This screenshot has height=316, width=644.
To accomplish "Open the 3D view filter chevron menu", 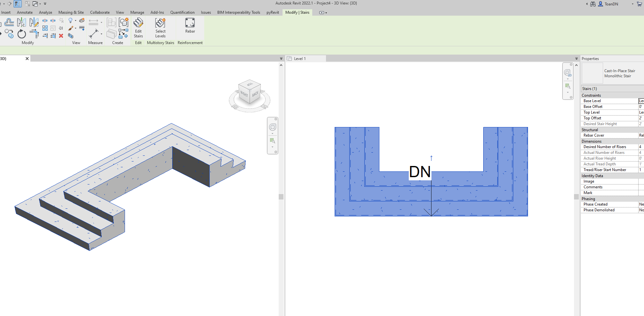I will pos(281,58).
